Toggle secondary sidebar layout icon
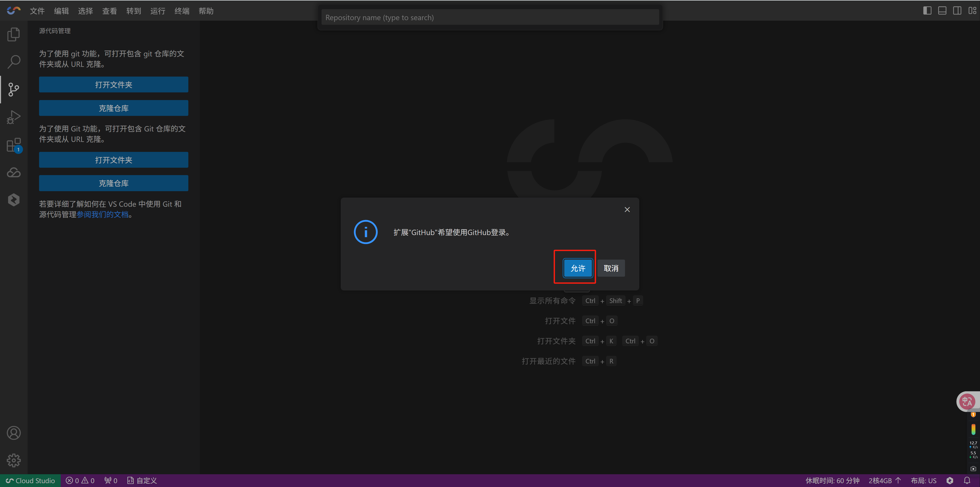Screen dimensions: 980x487 pos(957,11)
